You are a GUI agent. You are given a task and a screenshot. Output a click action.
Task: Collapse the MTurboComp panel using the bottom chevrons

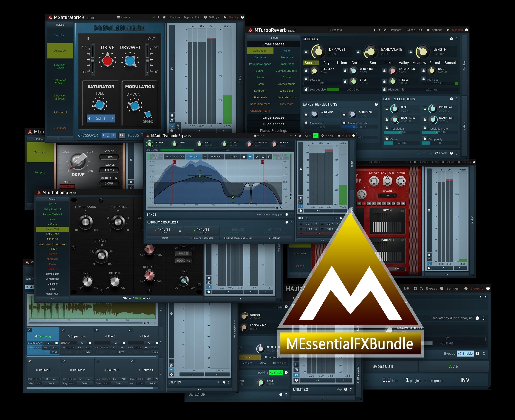click(52, 298)
